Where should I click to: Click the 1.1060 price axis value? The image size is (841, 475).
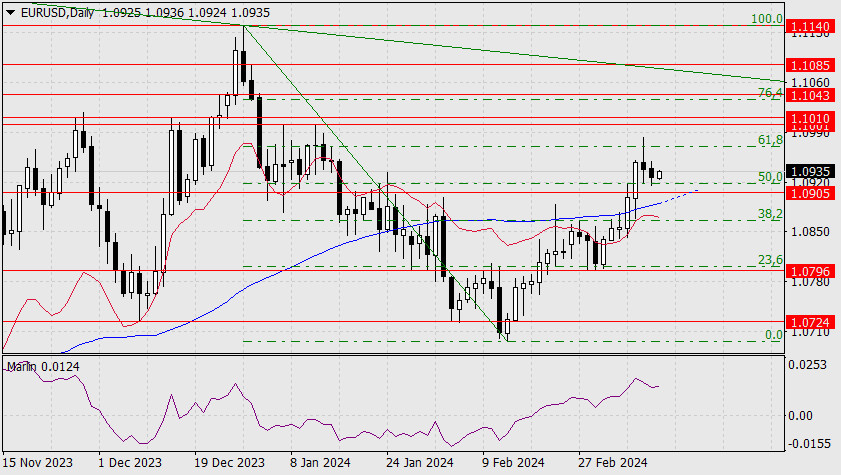pos(810,83)
